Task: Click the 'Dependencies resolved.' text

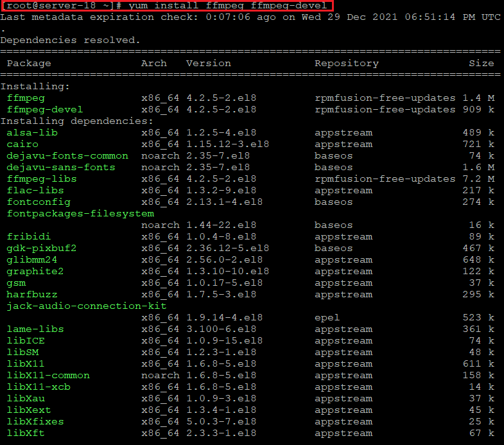Action: [71, 40]
